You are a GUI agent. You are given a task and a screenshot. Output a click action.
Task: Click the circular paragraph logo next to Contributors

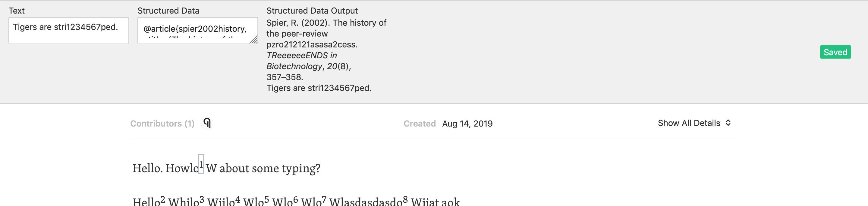(208, 123)
